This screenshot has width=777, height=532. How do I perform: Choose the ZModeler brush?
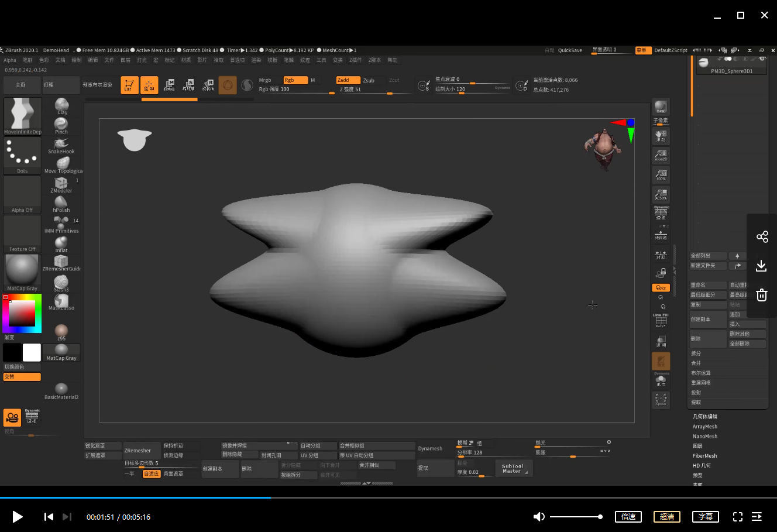61,184
